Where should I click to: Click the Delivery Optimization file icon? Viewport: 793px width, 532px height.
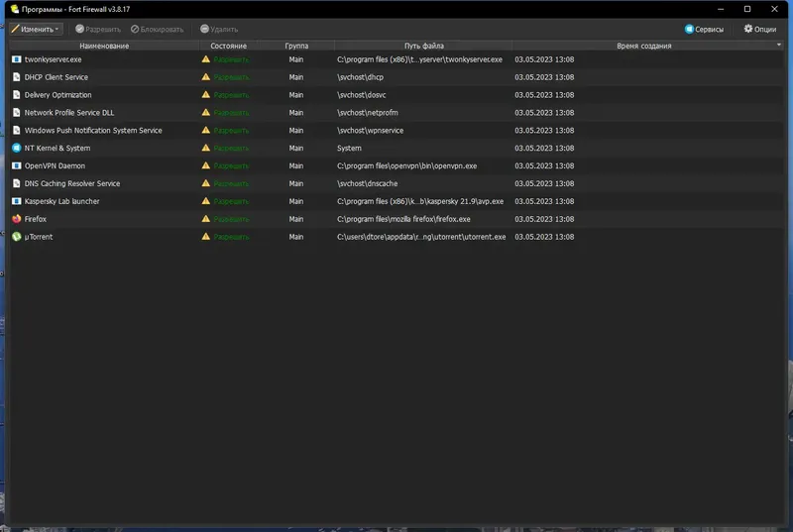tap(16, 95)
